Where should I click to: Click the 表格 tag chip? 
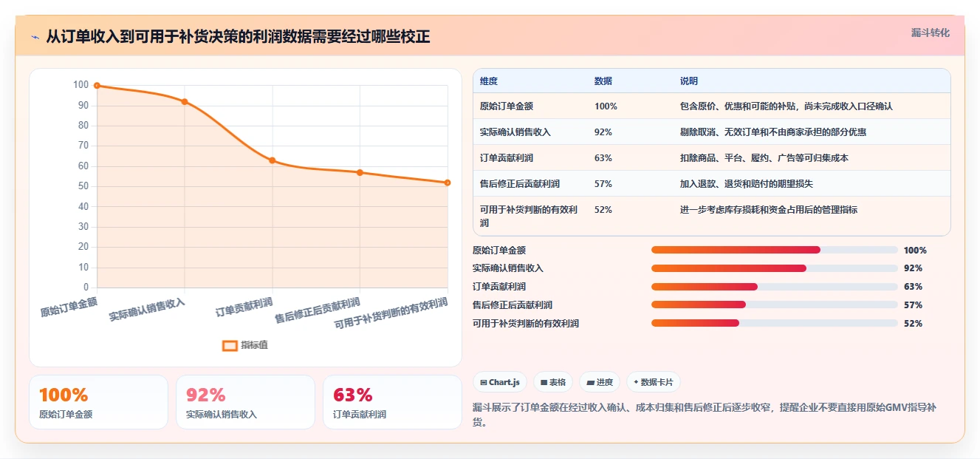(553, 382)
